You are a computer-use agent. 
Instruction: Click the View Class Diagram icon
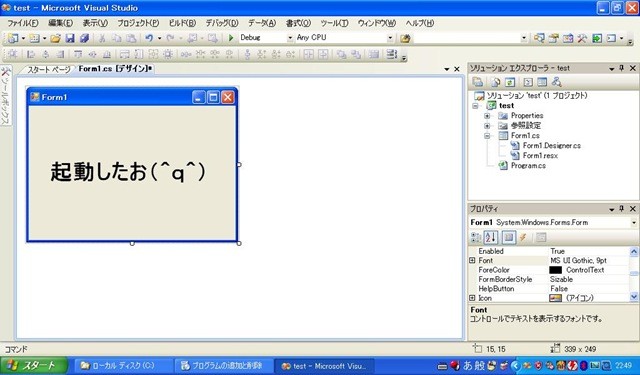pyautogui.click(x=556, y=82)
